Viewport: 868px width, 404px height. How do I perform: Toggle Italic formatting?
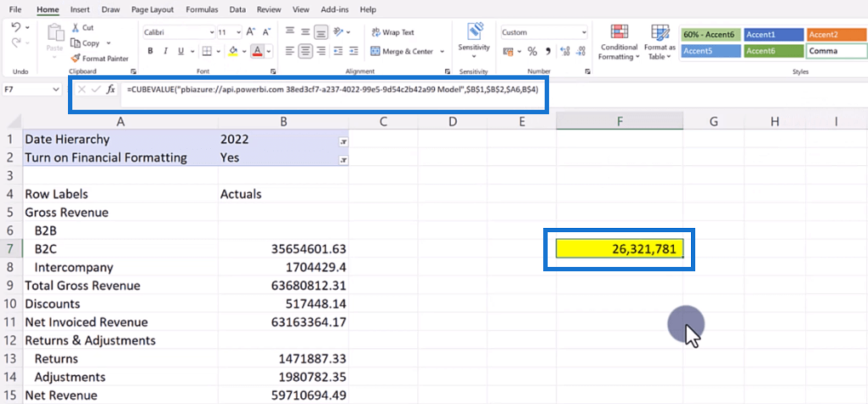pyautogui.click(x=165, y=52)
